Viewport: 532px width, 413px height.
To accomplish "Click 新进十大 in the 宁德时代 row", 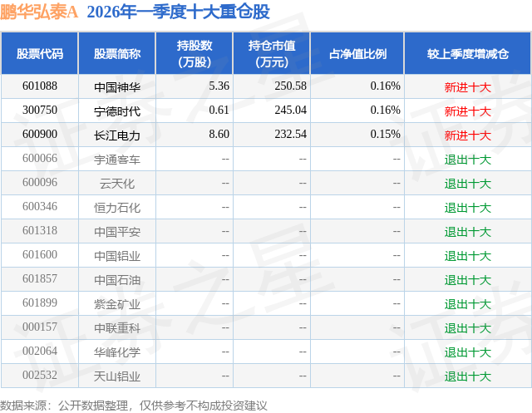I will click(468, 111).
